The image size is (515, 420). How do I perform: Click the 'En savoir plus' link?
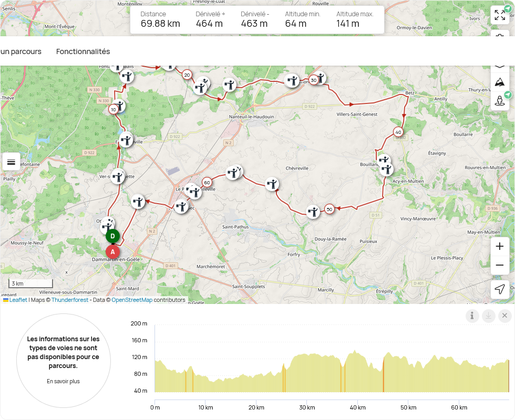(63, 381)
